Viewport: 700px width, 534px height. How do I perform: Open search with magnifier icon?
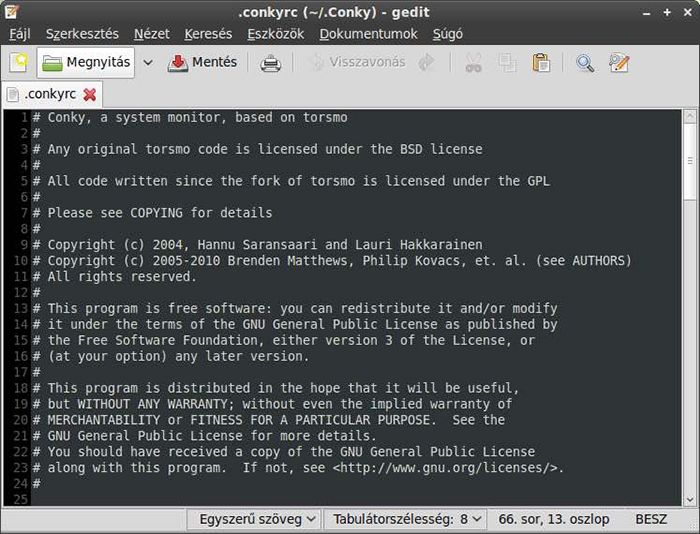585,63
